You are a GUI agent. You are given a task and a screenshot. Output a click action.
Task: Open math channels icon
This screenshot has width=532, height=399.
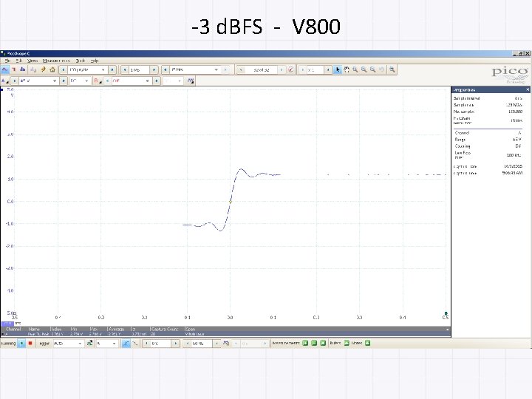[191, 81]
